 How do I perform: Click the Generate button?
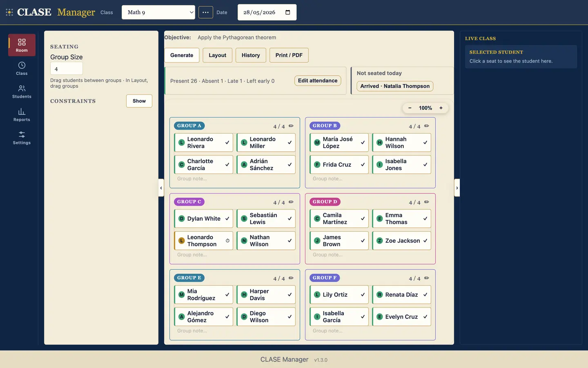click(x=182, y=55)
